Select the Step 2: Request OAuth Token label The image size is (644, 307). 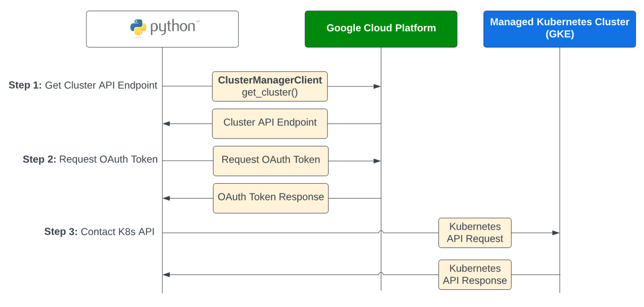[90, 159]
